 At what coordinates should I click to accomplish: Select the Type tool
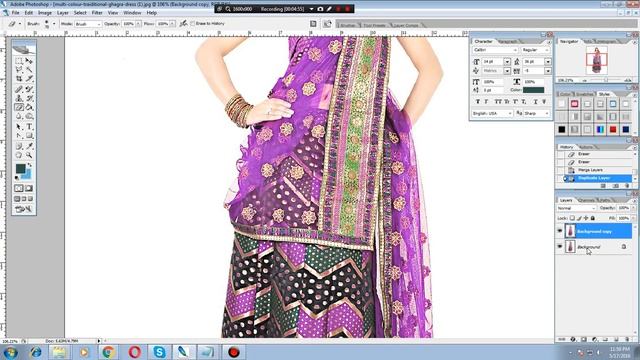click(29, 127)
